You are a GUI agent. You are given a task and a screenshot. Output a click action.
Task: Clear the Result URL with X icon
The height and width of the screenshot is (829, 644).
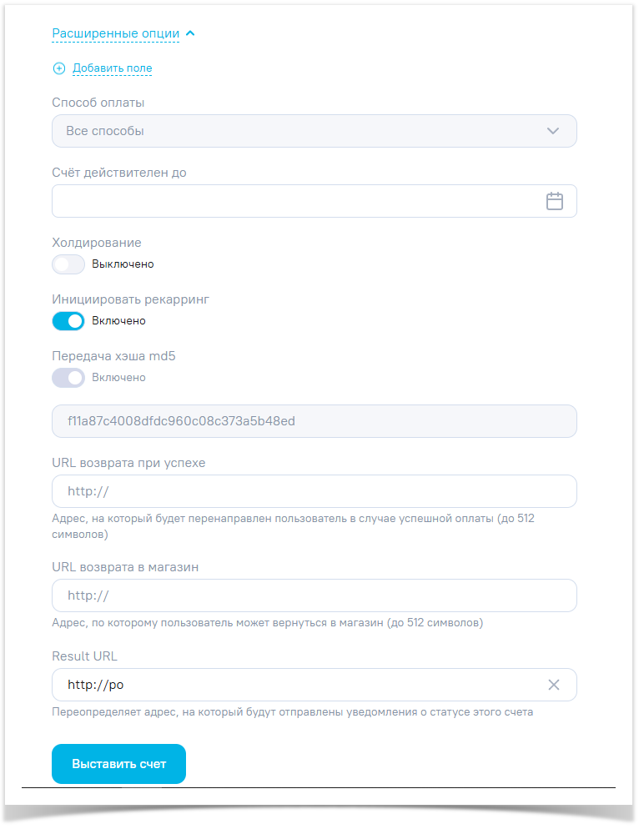point(554,685)
